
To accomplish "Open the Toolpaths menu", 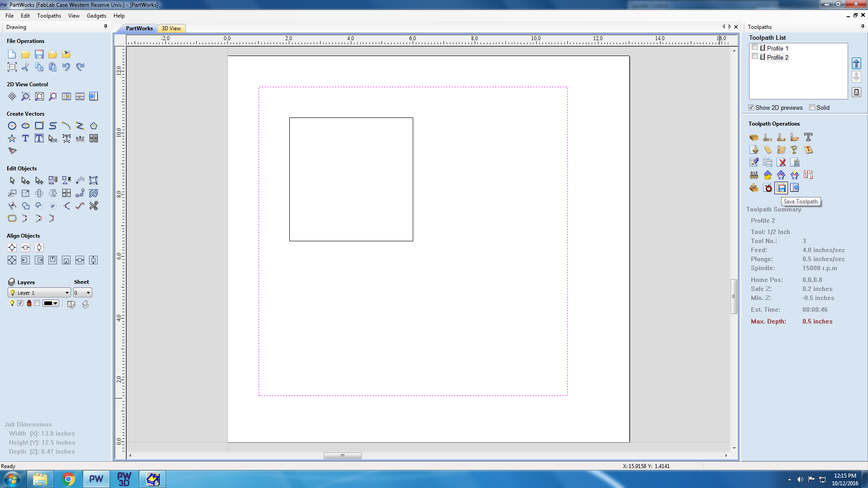I will tap(49, 16).
